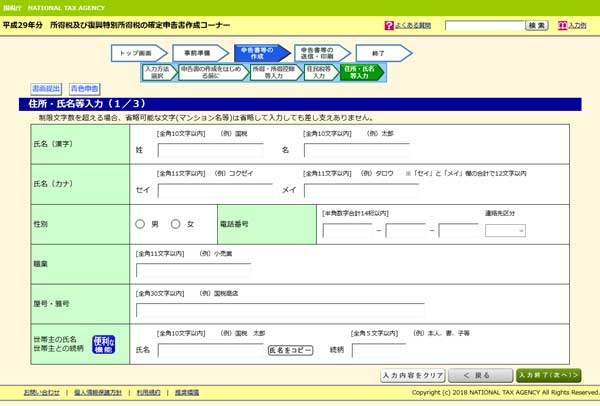
Task: Click the 青色申告 label button
Action: coord(85,89)
